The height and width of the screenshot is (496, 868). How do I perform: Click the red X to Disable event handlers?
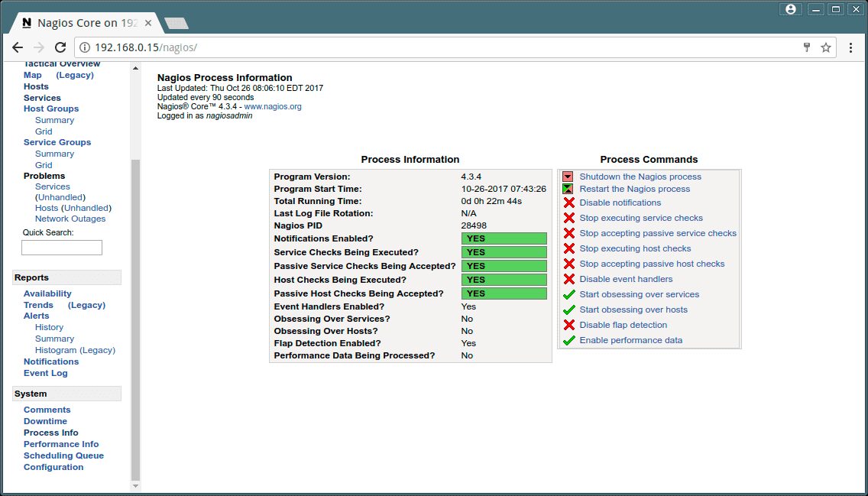[x=566, y=279]
